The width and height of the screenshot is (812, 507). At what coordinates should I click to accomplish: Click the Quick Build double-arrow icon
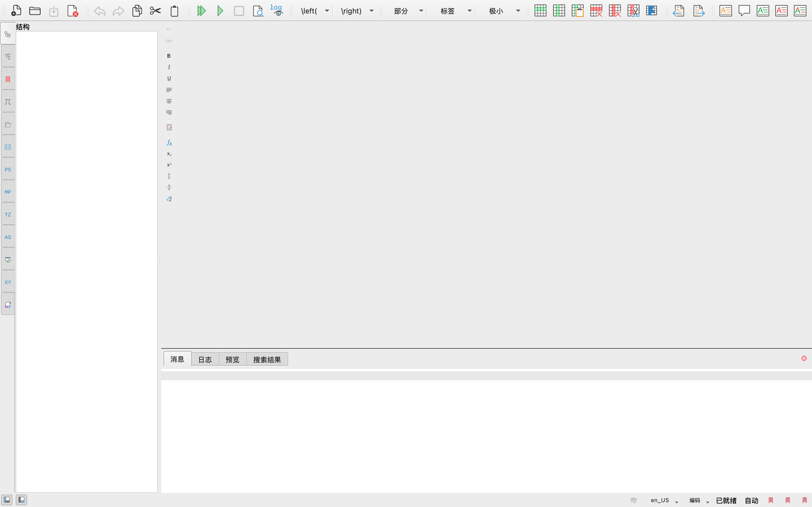[x=201, y=11]
